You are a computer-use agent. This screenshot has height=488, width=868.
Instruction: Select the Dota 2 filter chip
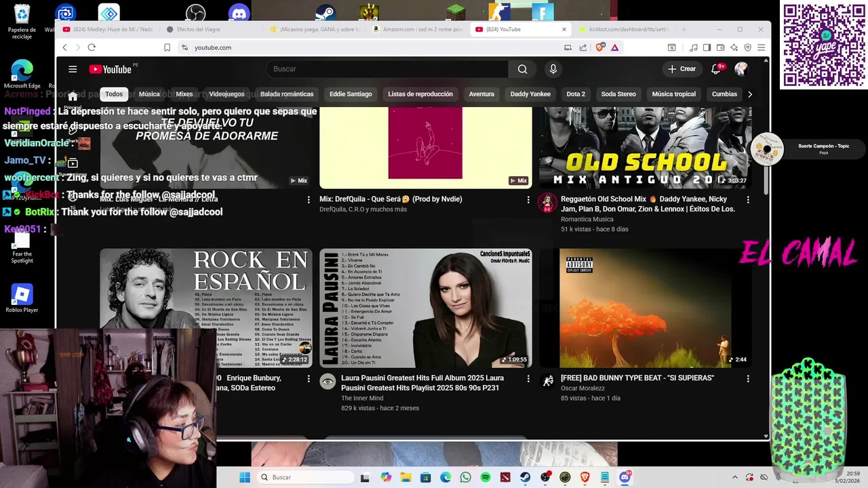576,94
